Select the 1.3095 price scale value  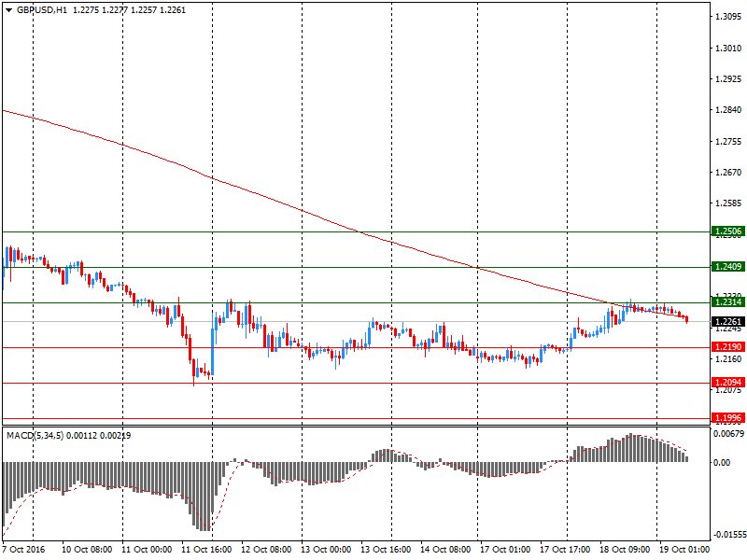click(728, 17)
